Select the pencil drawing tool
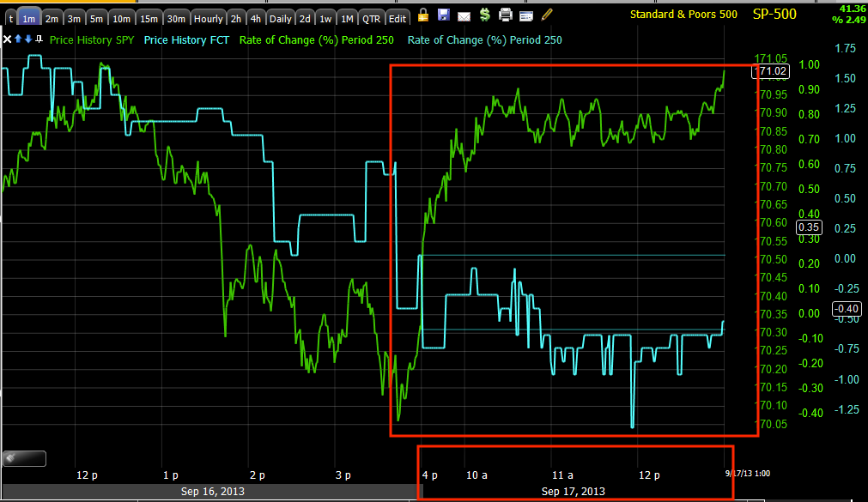The height and width of the screenshot is (502, 868). (x=547, y=15)
